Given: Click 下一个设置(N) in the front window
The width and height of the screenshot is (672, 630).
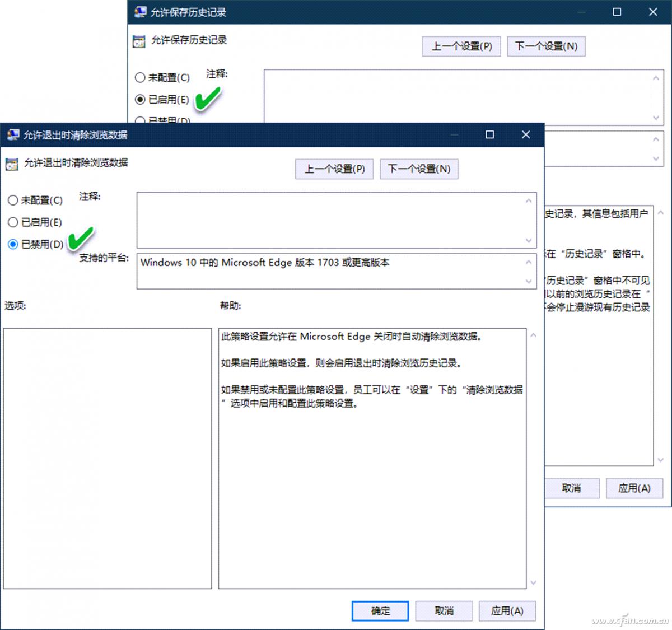Looking at the screenshot, I should click(x=419, y=169).
